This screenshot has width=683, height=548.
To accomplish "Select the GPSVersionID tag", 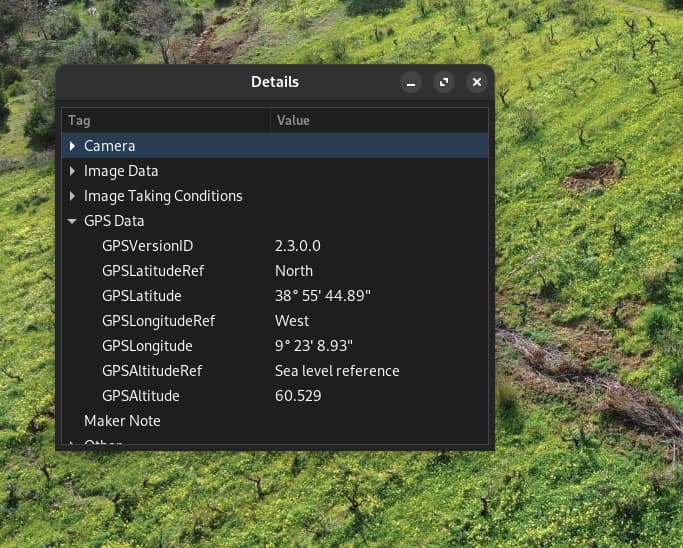I will pos(148,246).
